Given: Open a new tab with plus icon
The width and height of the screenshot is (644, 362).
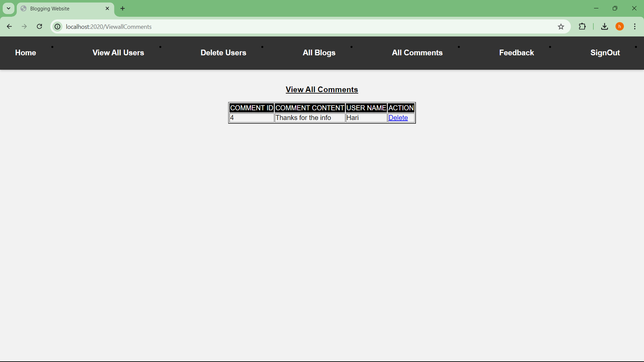Looking at the screenshot, I should [123, 8].
